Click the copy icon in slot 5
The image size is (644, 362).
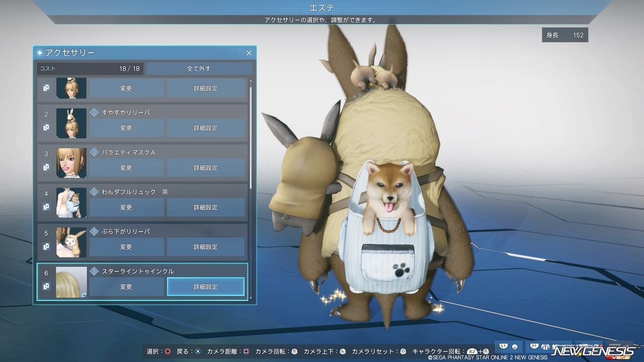tap(46, 246)
